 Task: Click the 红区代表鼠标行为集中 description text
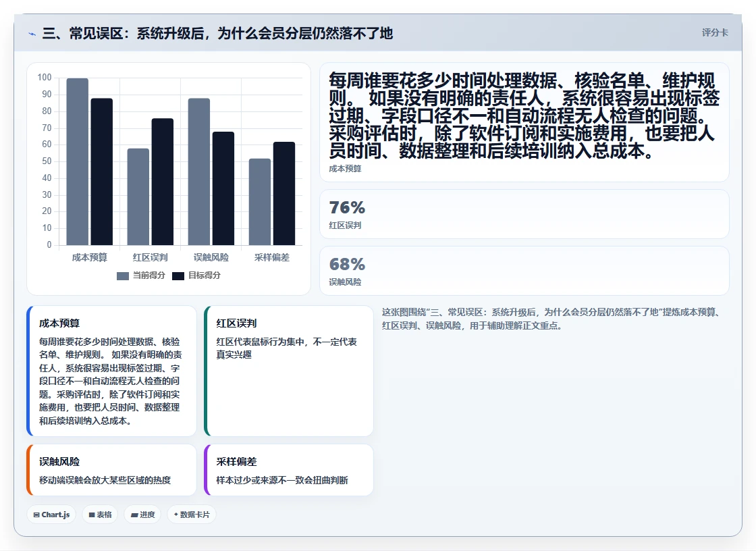286,348
